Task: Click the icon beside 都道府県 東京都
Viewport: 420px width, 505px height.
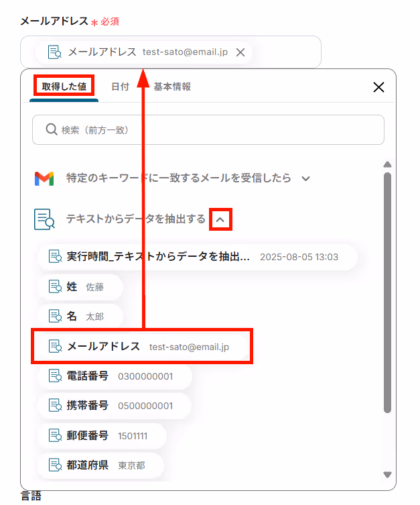Action: pyautogui.click(x=55, y=465)
